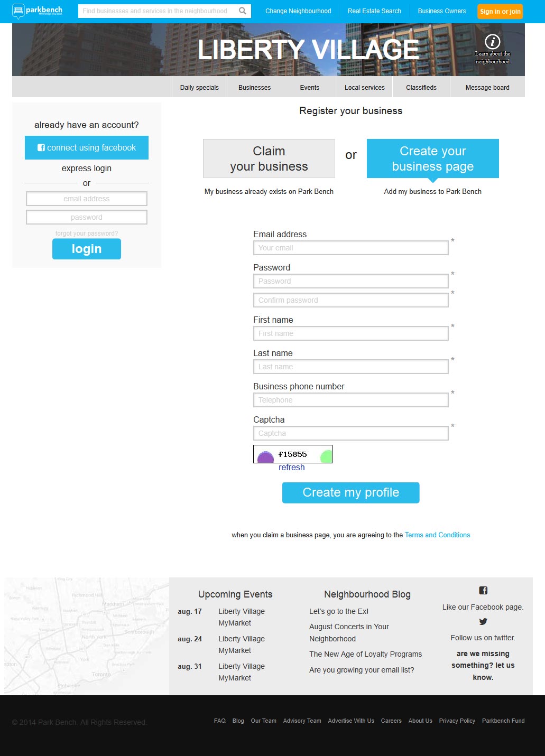The image size is (545, 756).
Task: Focus the Your email input field
Action: (351, 248)
